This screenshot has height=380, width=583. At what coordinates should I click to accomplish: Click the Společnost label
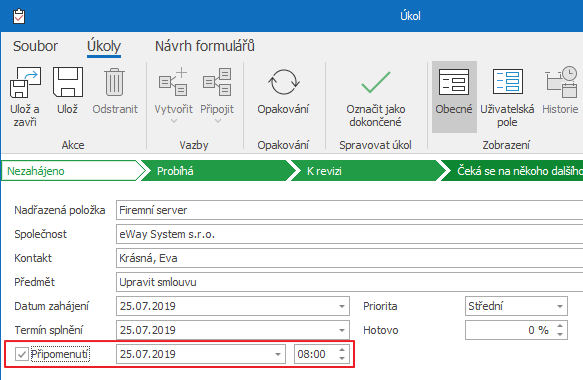click(x=41, y=234)
